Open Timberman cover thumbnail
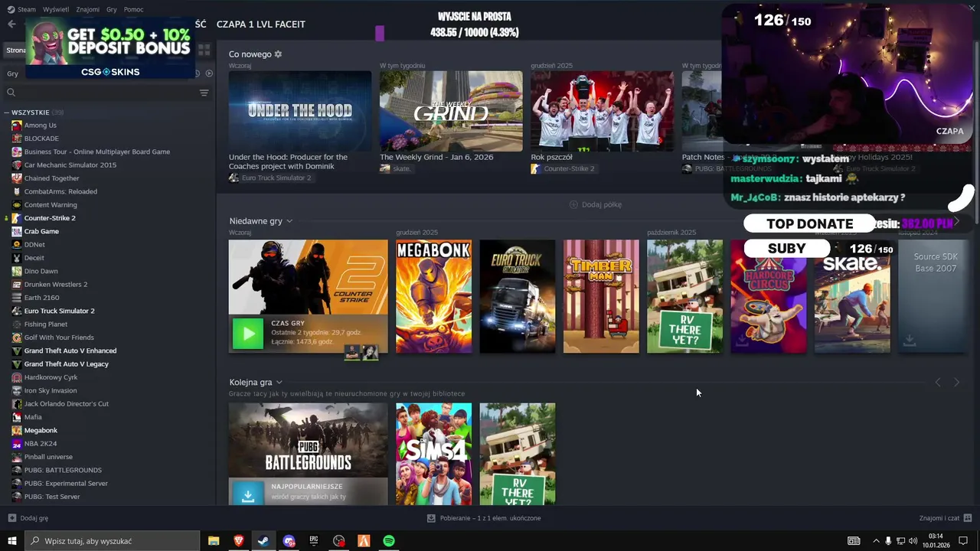Screen dimensions: 980x551 click(601, 296)
